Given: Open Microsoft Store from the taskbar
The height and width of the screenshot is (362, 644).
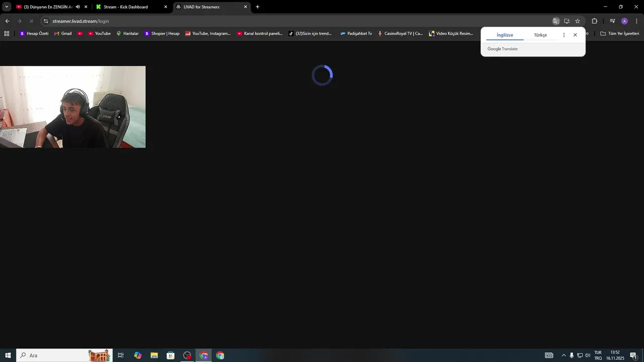Looking at the screenshot, I should click(171, 355).
